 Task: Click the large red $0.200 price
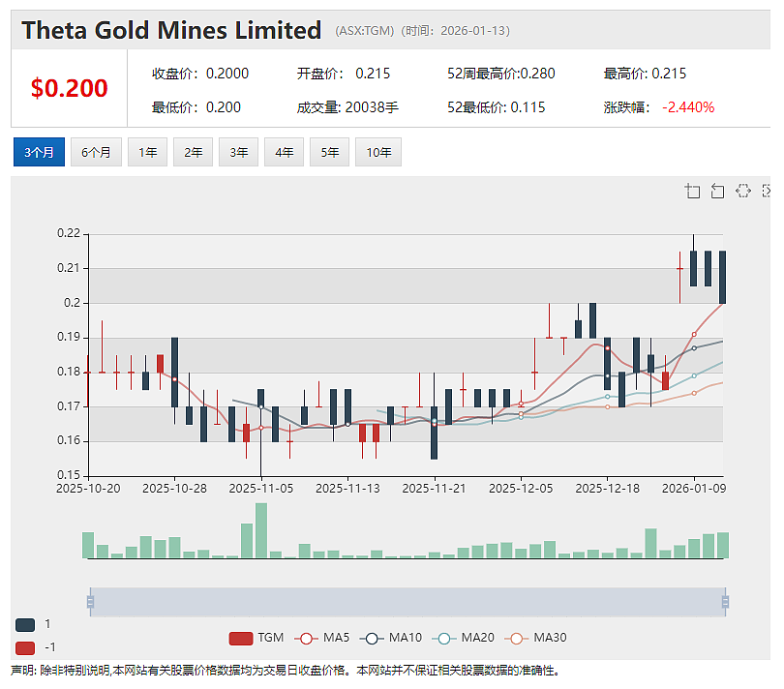69,88
